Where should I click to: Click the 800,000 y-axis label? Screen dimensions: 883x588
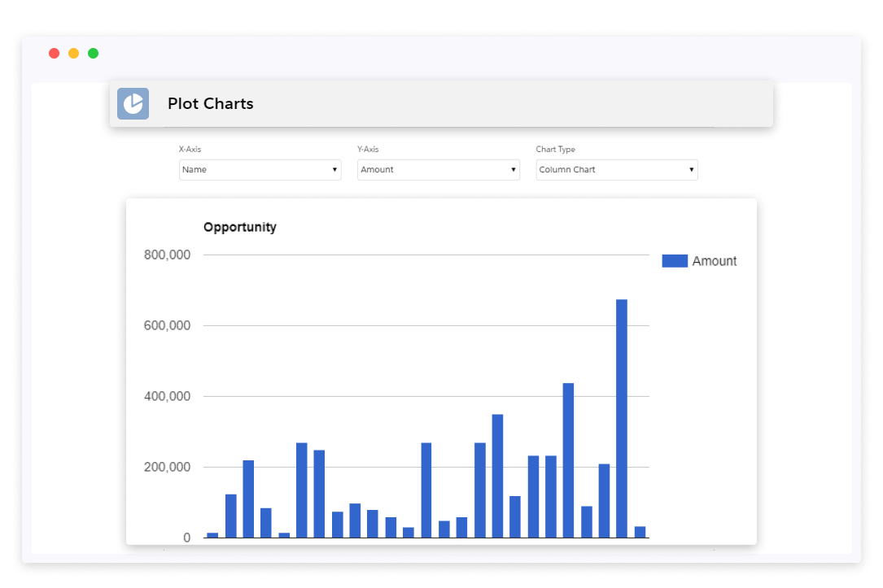168,255
